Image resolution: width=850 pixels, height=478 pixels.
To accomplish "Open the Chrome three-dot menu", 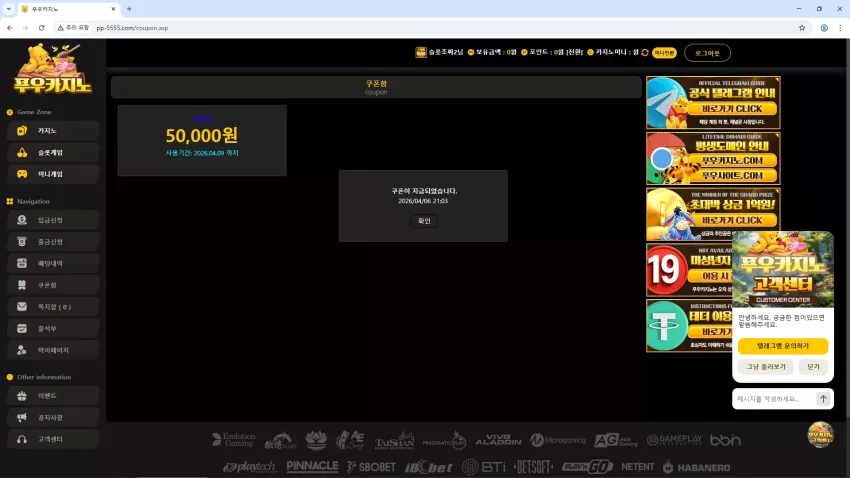I will click(x=840, y=28).
